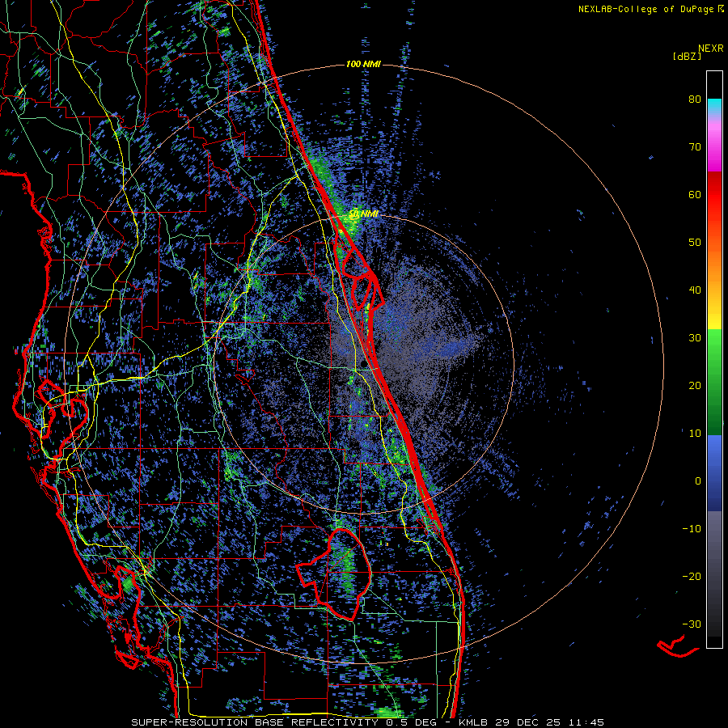This screenshot has width=728, height=728.
Task: Select the -10 value on the dBZ scale
Action: (692, 529)
